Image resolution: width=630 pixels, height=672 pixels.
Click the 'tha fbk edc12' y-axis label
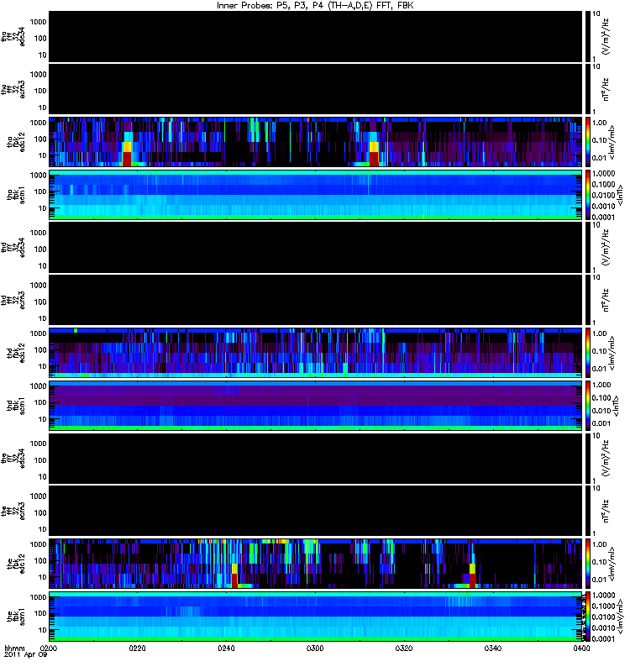coord(16,142)
